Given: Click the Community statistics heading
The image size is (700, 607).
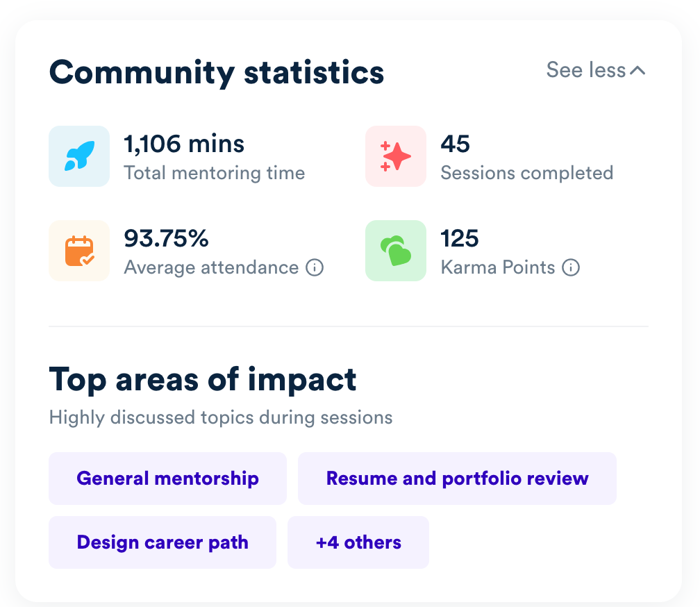Looking at the screenshot, I should (x=217, y=73).
